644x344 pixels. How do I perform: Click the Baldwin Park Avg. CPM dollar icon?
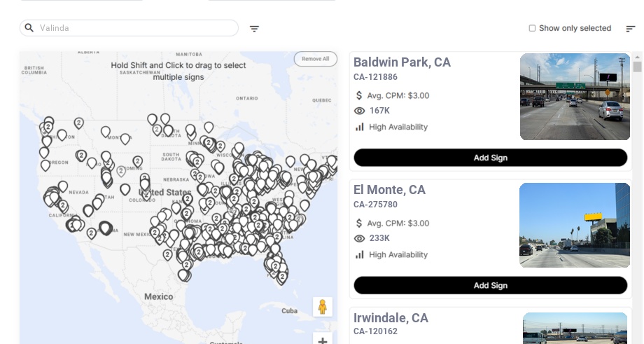(359, 95)
